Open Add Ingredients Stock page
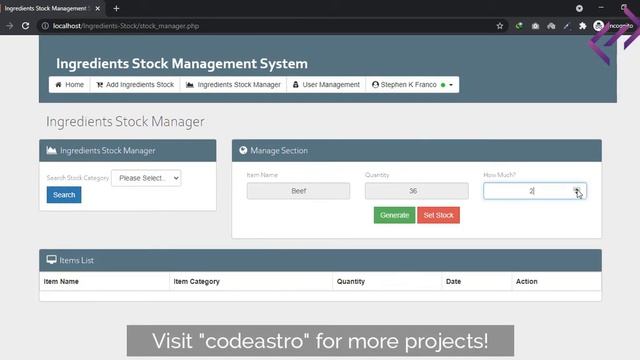 click(x=135, y=84)
